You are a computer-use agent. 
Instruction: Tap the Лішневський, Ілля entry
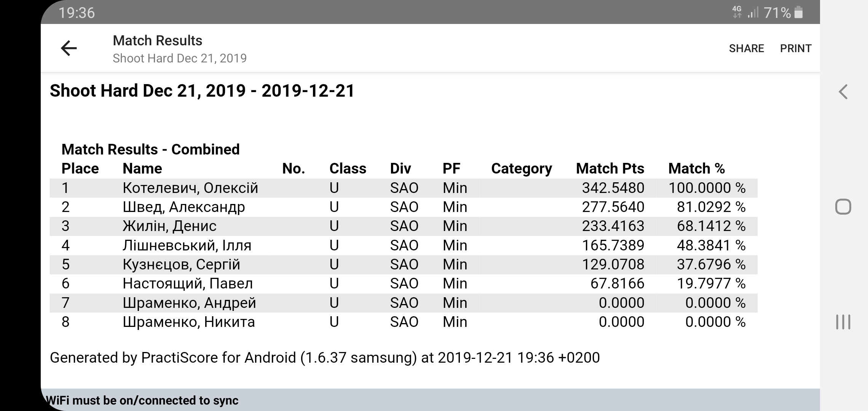(x=187, y=245)
